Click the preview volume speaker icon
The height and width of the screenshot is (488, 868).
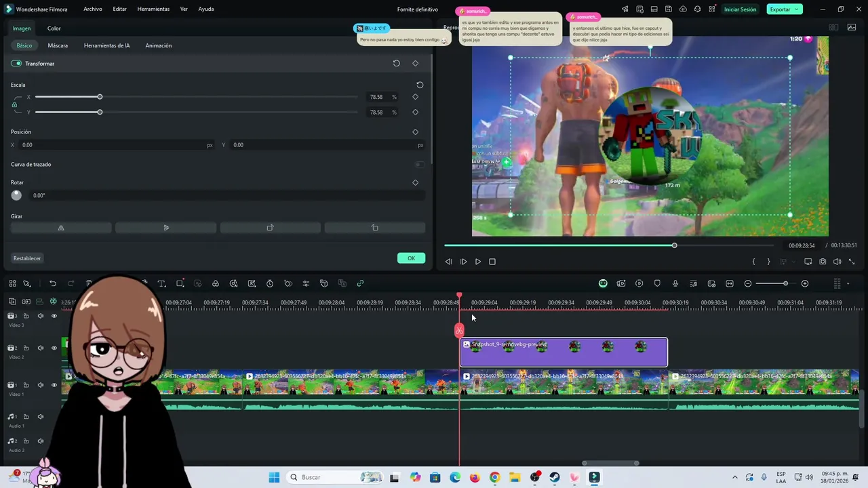(x=837, y=262)
